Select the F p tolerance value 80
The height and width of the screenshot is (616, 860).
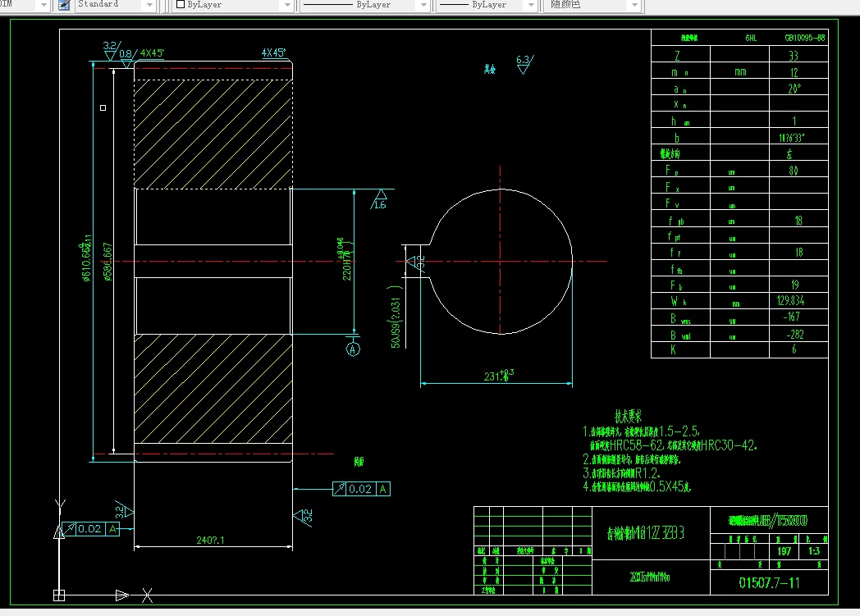(793, 171)
